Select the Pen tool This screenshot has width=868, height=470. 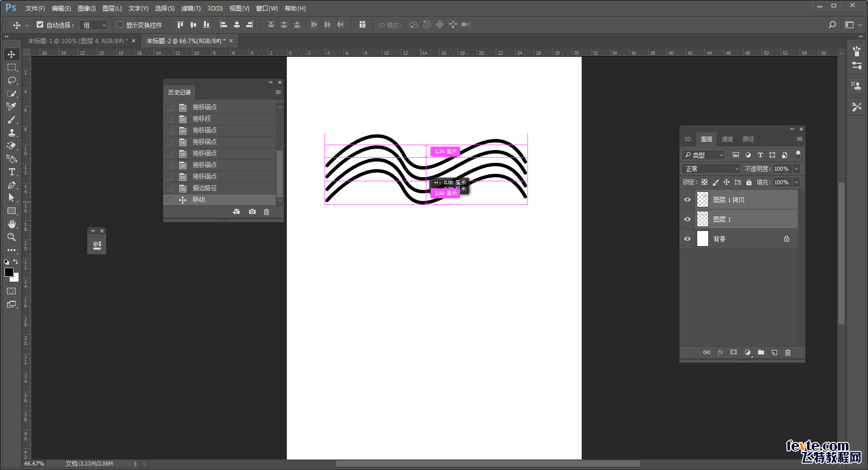tap(11, 185)
